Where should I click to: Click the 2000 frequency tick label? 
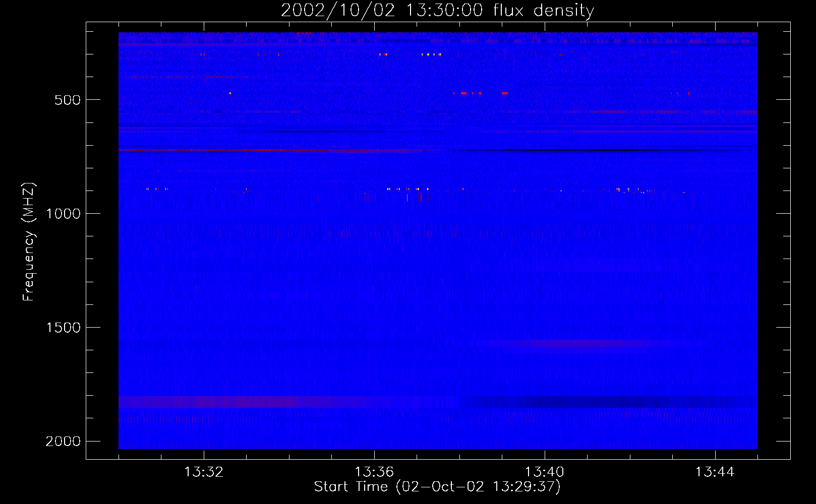coord(63,442)
